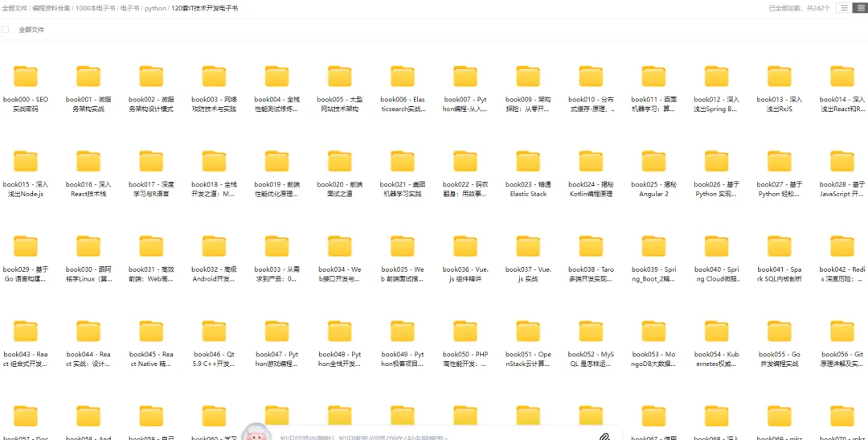Open book046 Qt 5.9 C++ folder icon
Image resolution: width=868 pixels, height=440 pixels.
coord(215,331)
